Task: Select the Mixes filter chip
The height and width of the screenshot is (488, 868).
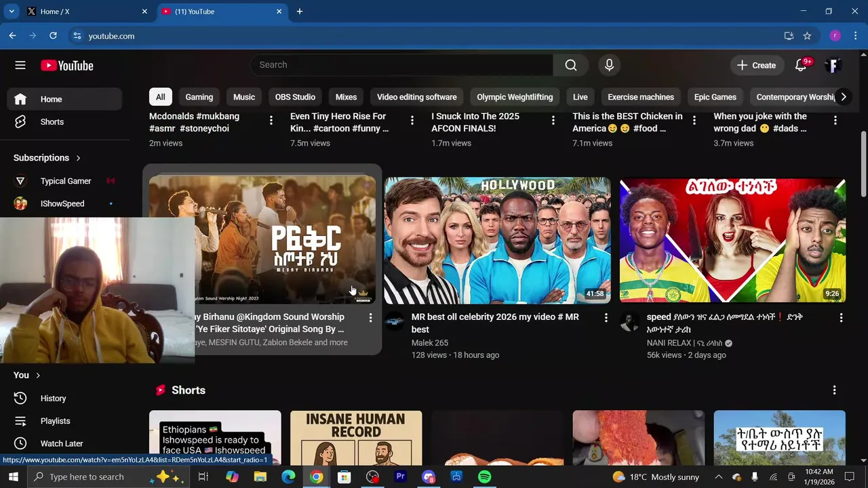Action: 346,97
